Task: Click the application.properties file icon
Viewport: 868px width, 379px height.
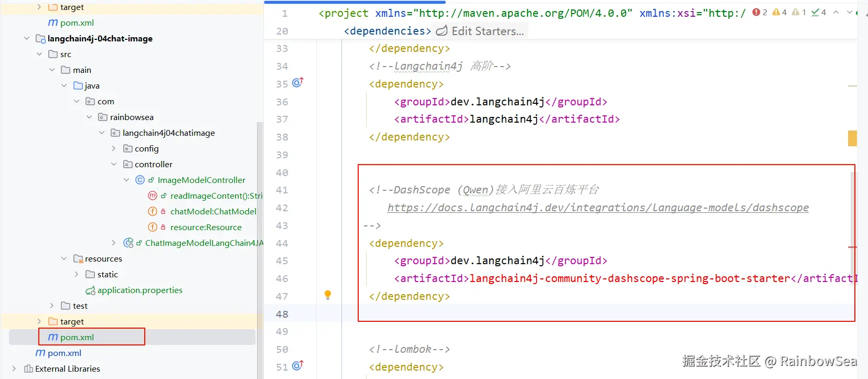Action: tap(90, 290)
